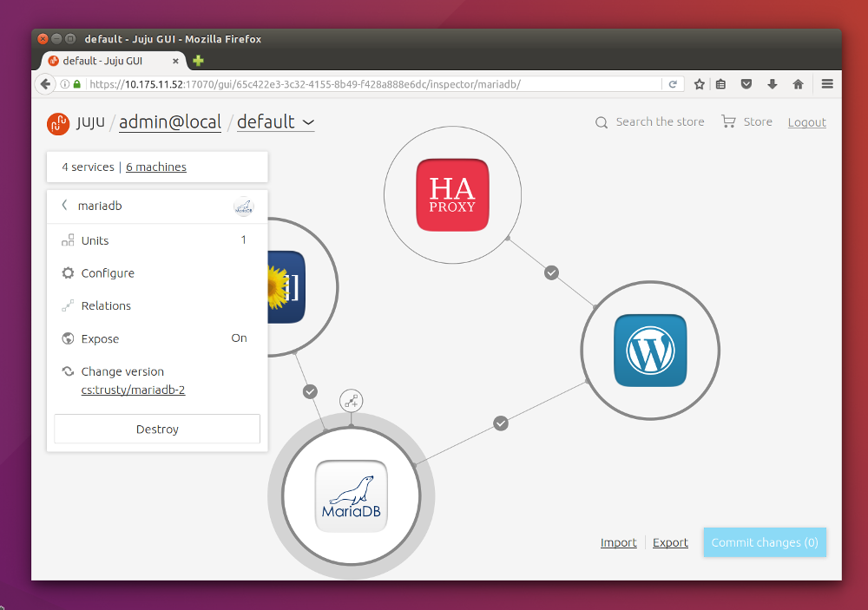Image resolution: width=868 pixels, height=610 pixels.
Task: Toggle the Expose setting for mariadb
Action: click(x=239, y=338)
